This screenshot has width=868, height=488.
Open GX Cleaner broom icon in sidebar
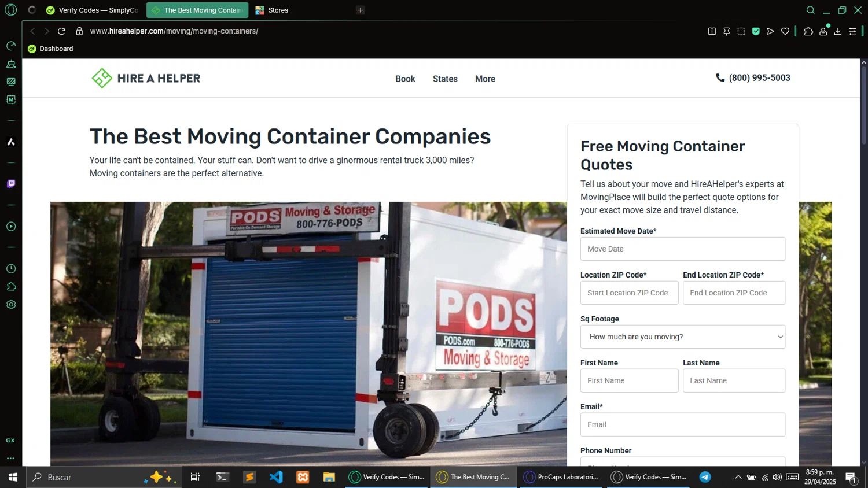10,64
